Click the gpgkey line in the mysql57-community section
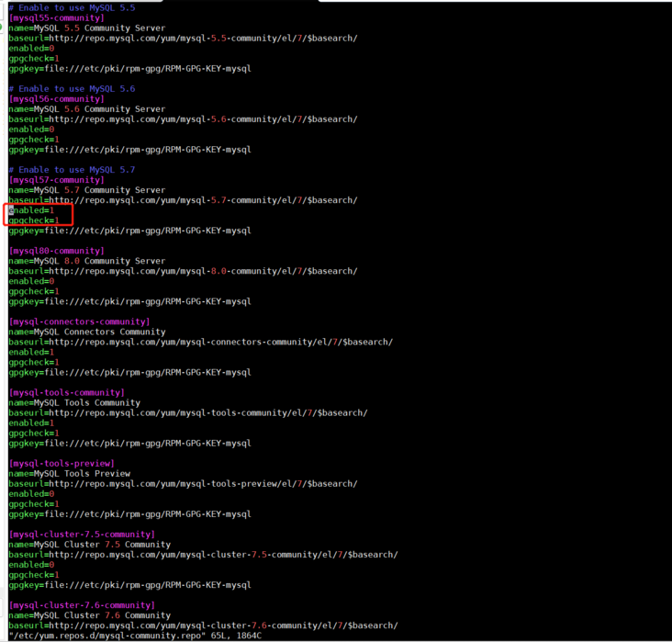This screenshot has height=642, width=672. click(129, 231)
